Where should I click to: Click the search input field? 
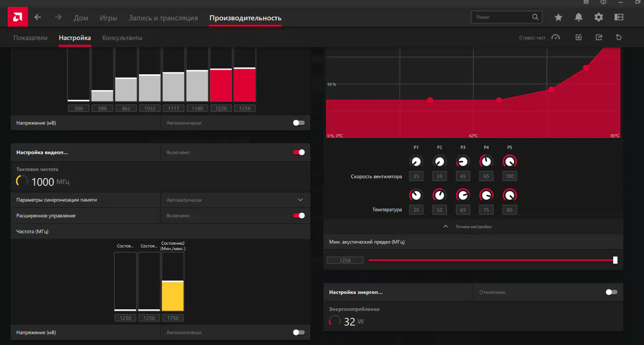[502, 17]
